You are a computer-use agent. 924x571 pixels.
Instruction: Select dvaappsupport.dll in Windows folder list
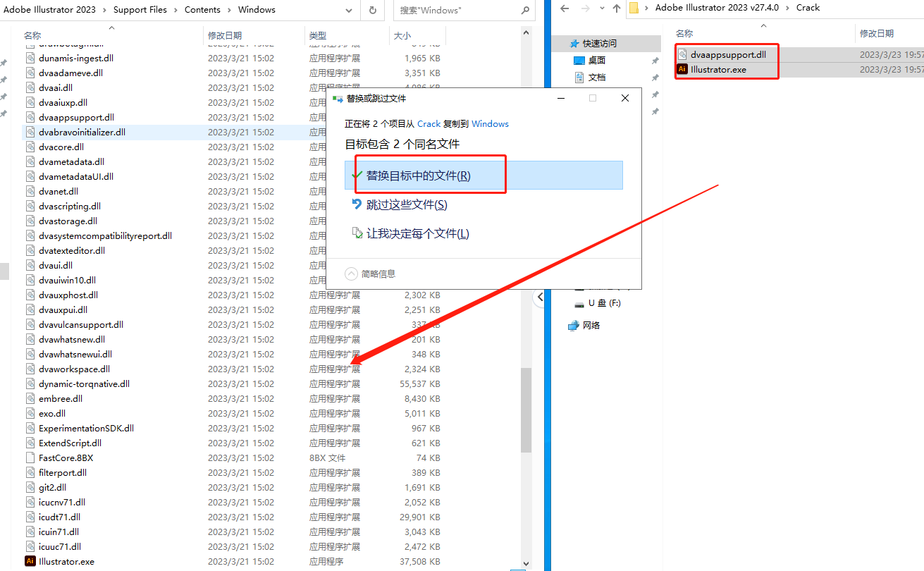pos(76,117)
